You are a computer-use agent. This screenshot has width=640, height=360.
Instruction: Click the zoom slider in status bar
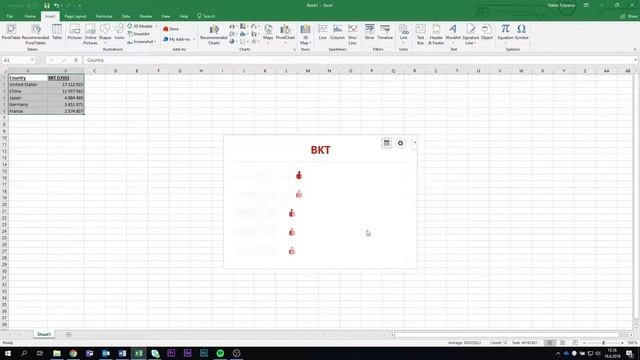point(603,343)
